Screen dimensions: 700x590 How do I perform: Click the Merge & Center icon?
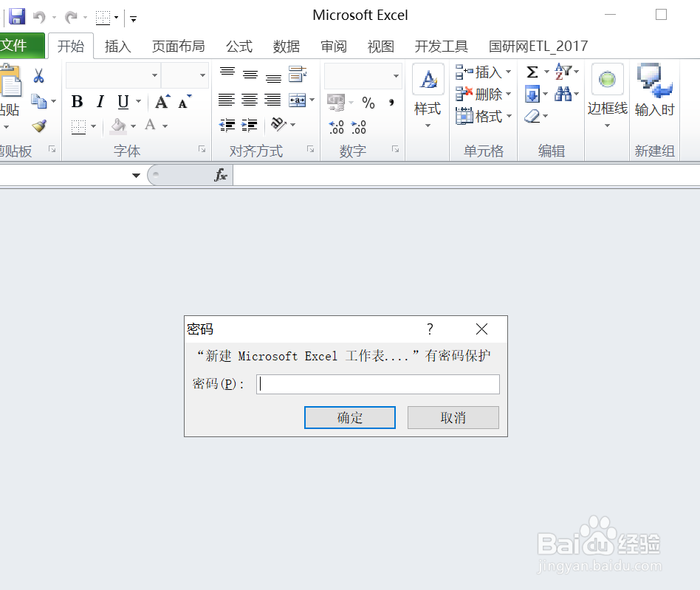pos(296,100)
